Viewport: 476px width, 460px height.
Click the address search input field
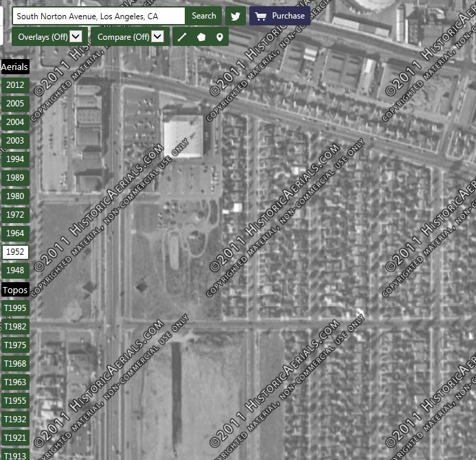click(x=98, y=16)
